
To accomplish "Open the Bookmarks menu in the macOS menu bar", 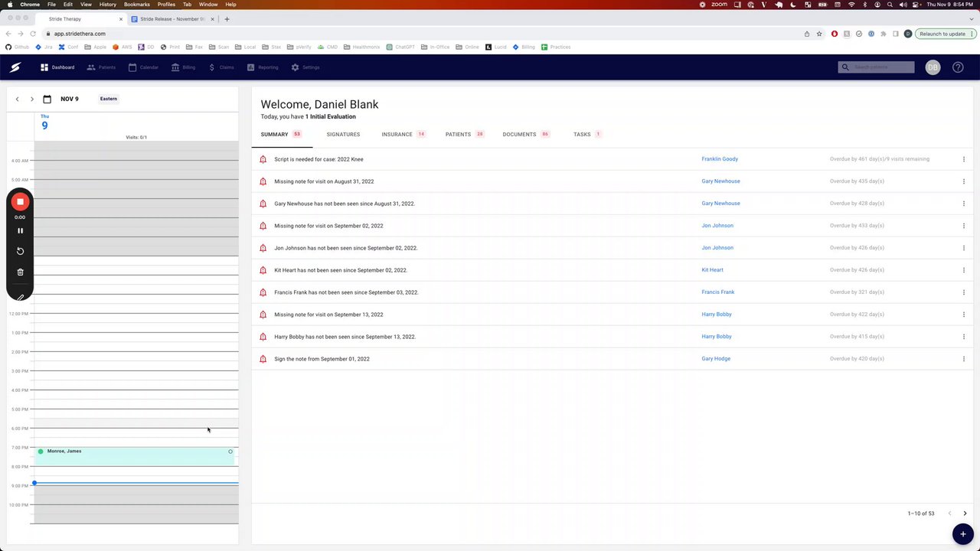I will pos(137,5).
